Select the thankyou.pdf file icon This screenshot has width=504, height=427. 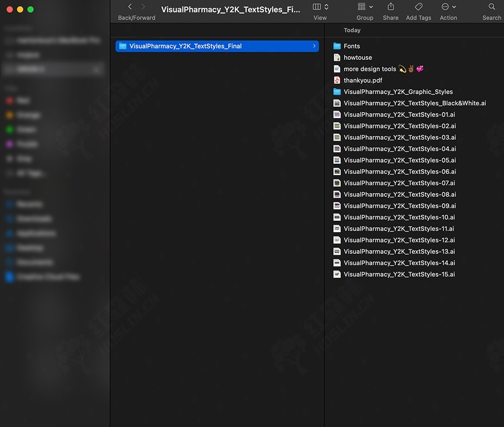(337, 80)
